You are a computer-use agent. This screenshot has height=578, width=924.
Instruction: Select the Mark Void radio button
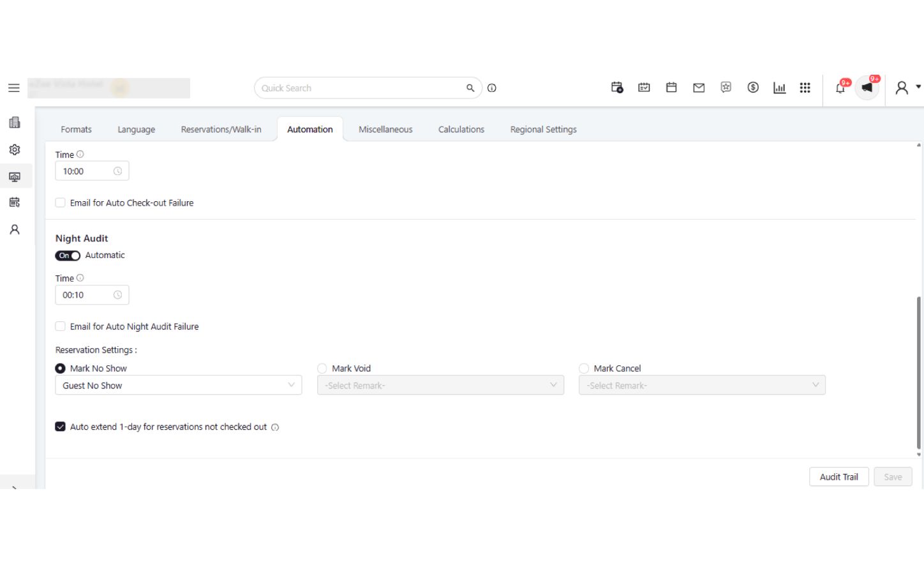point(322,369)
